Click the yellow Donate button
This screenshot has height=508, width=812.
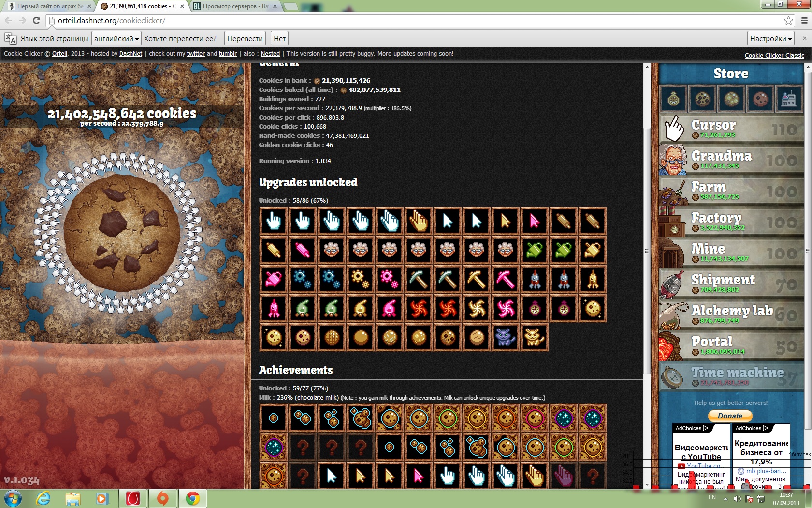730,416
